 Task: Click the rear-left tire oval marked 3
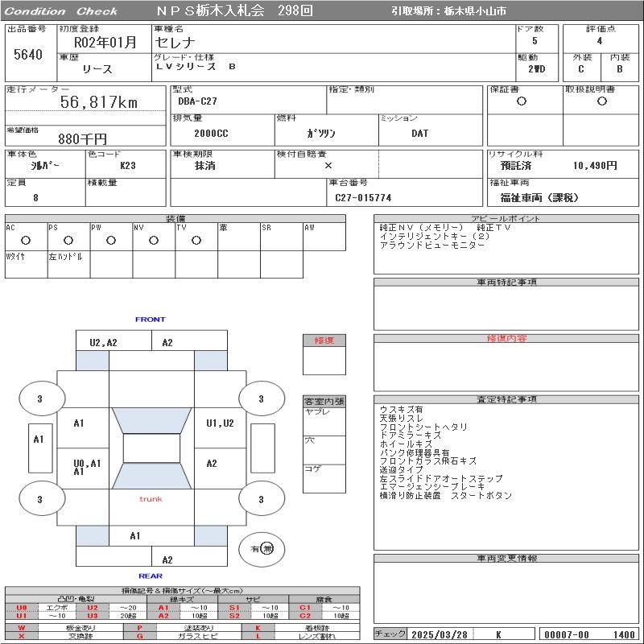(x=42, y=499)
